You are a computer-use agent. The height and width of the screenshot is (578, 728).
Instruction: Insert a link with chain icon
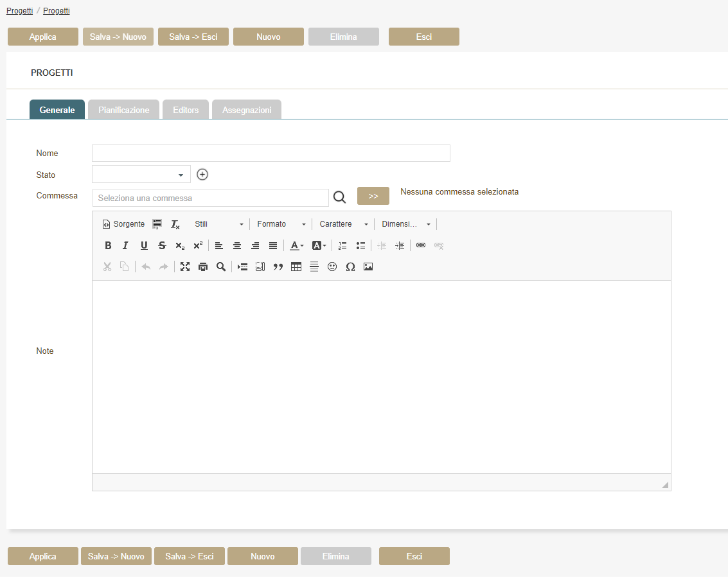tap(421, 245)
